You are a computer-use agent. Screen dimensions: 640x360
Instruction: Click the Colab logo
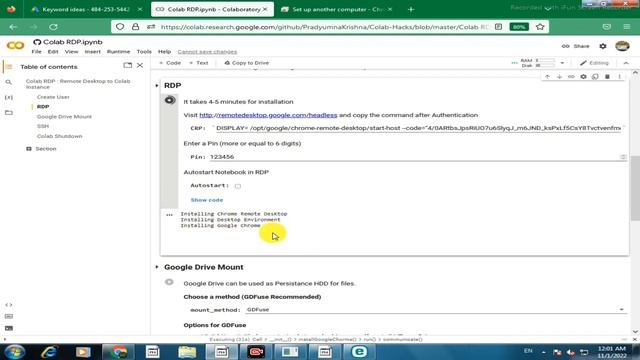coord(15,46)
